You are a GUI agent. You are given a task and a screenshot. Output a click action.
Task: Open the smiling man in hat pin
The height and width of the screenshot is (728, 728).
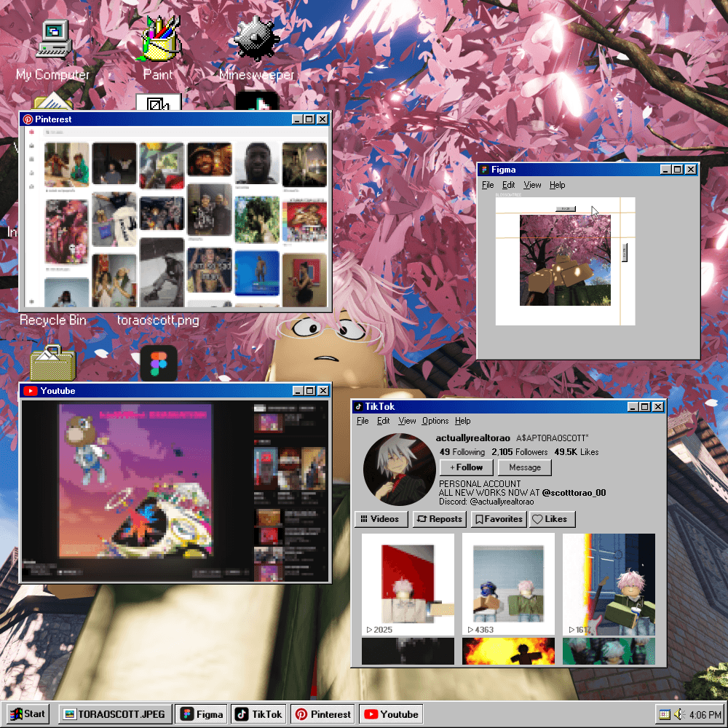pos(210,159)
